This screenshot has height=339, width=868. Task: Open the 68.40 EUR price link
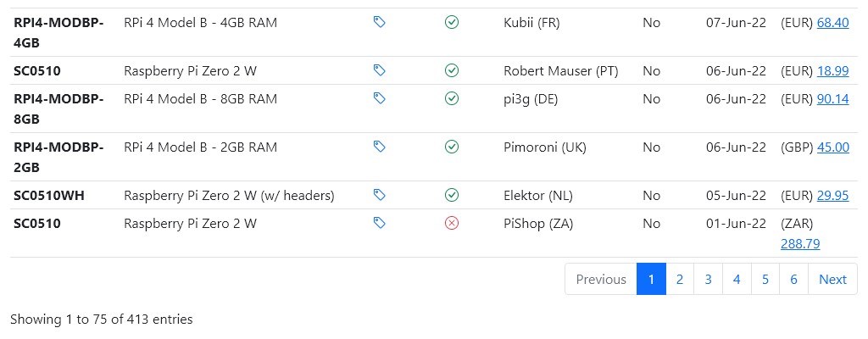pyautogui.click(x=832, y=23)
